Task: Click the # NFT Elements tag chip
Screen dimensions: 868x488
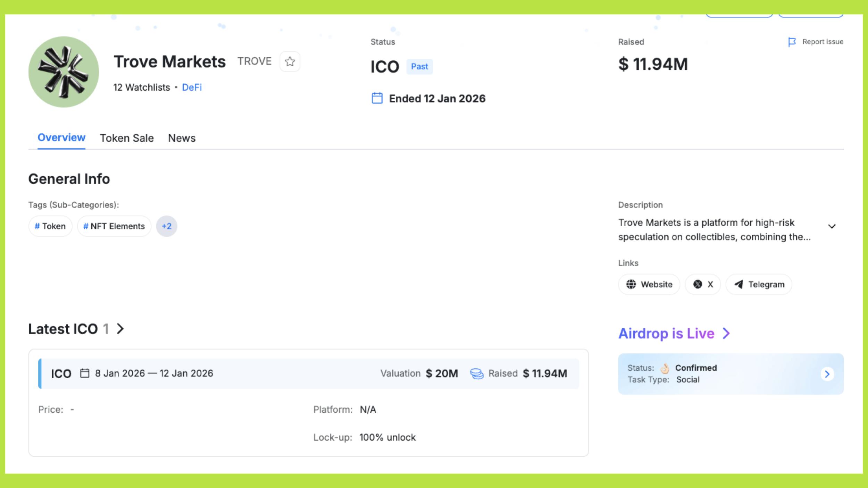Action: (114, 226)
